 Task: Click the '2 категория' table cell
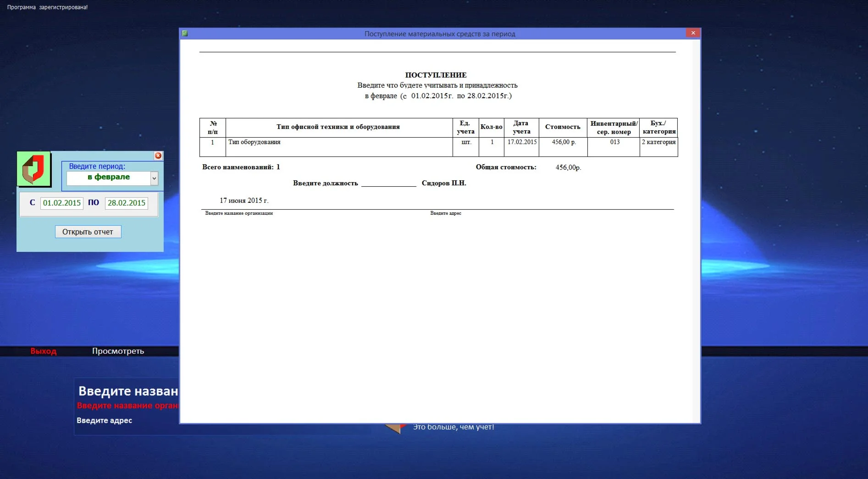[658, 142]
